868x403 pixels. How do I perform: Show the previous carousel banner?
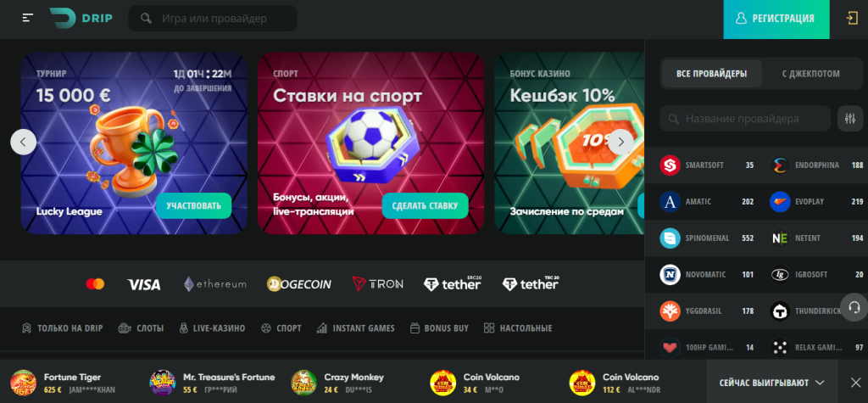23,142
